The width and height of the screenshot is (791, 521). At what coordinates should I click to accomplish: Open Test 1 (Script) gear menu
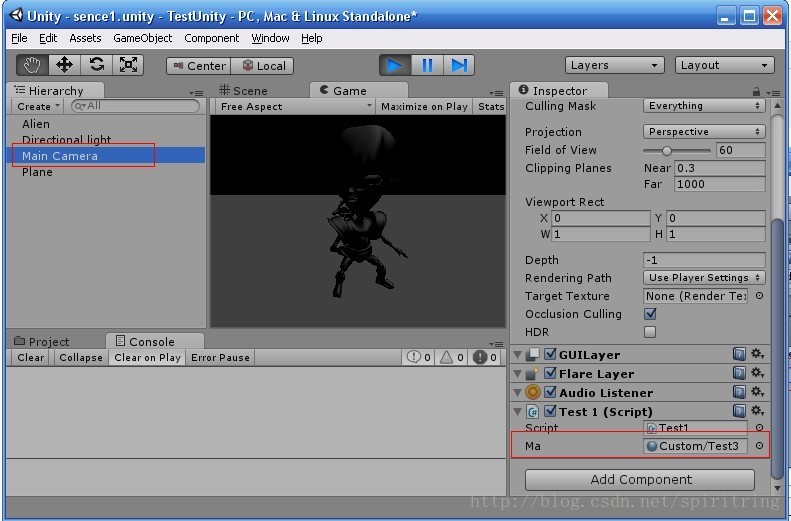pos(757,411)
